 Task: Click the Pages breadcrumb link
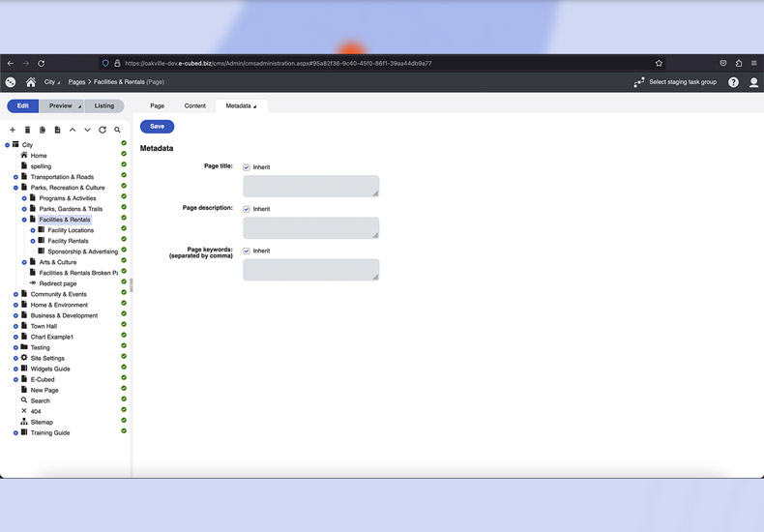pyautogui.click(x=76, y=82)
